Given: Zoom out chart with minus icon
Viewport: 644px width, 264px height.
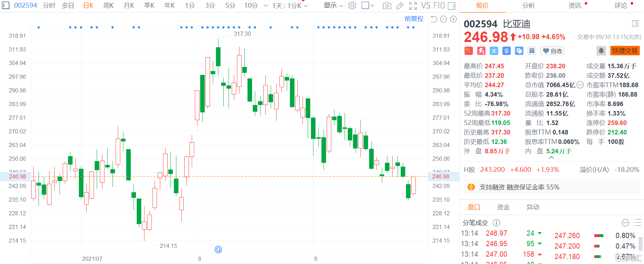Looking at the screenshot, I should pos(443,19).
